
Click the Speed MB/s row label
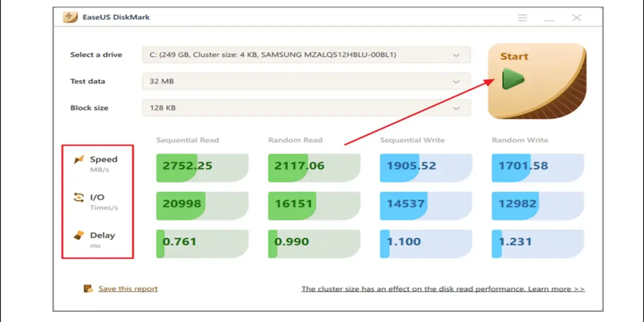coord(104,164)
